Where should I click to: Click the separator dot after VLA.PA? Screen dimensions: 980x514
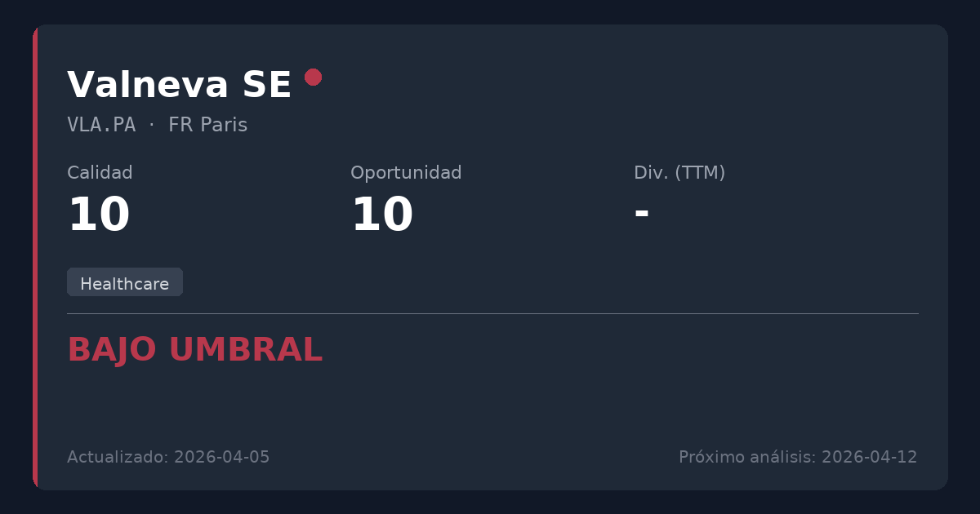coord(152,125)
